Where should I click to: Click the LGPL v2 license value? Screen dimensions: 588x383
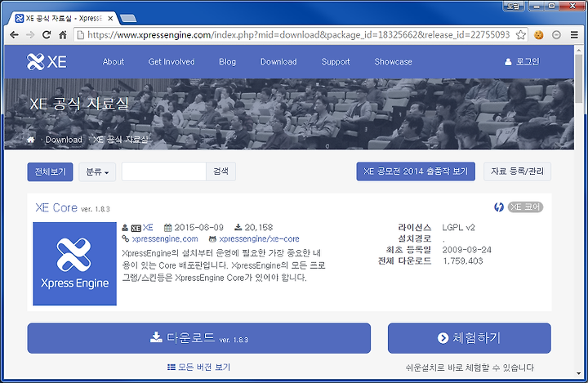(458, 227)
